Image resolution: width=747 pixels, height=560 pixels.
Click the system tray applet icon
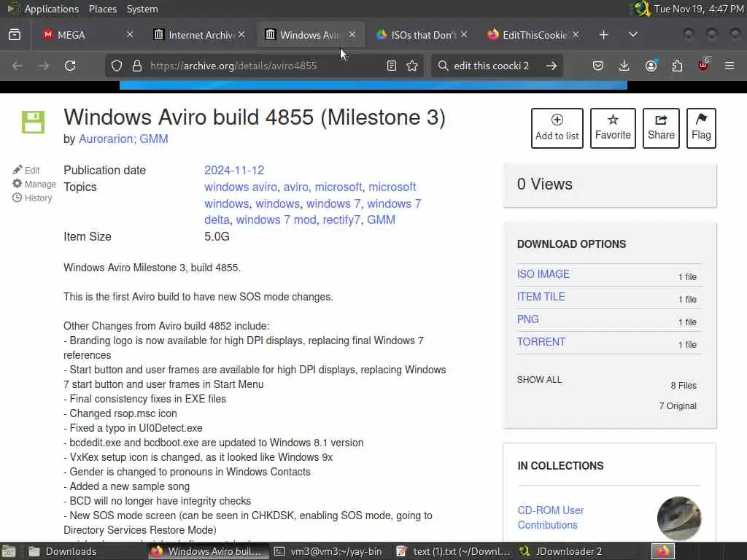pos(641,9)
